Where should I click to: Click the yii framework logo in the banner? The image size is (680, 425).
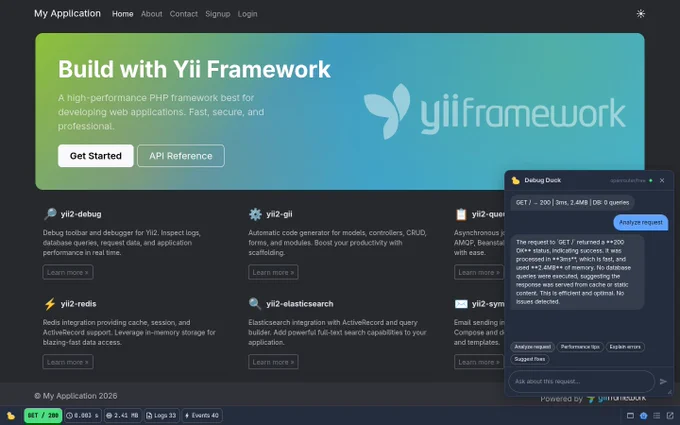(494, 111)
